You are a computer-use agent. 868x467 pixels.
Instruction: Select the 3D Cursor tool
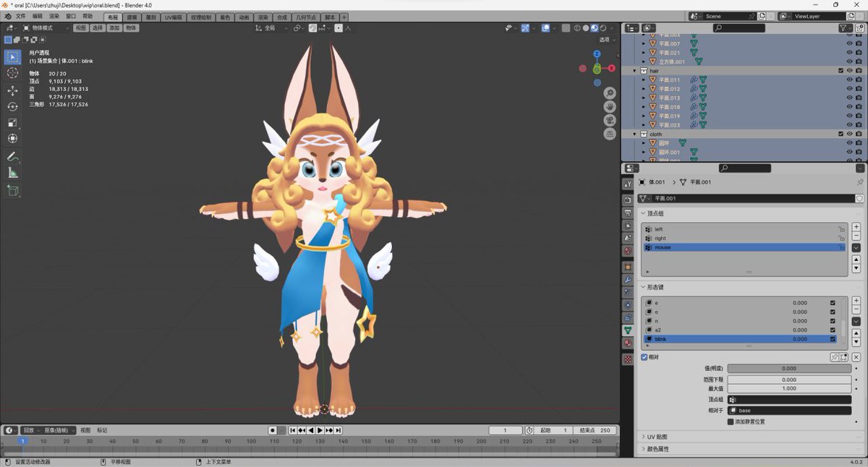point(12,73)
